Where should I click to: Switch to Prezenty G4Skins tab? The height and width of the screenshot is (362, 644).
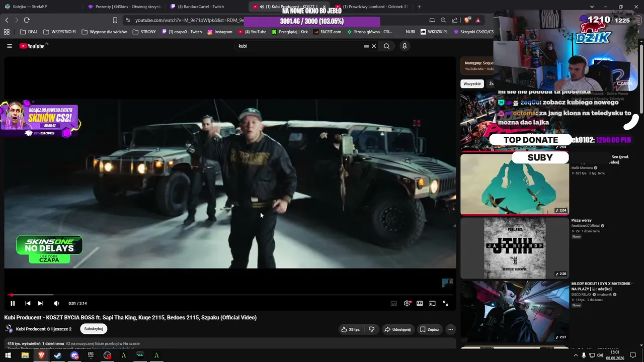[x=124, y=7]
